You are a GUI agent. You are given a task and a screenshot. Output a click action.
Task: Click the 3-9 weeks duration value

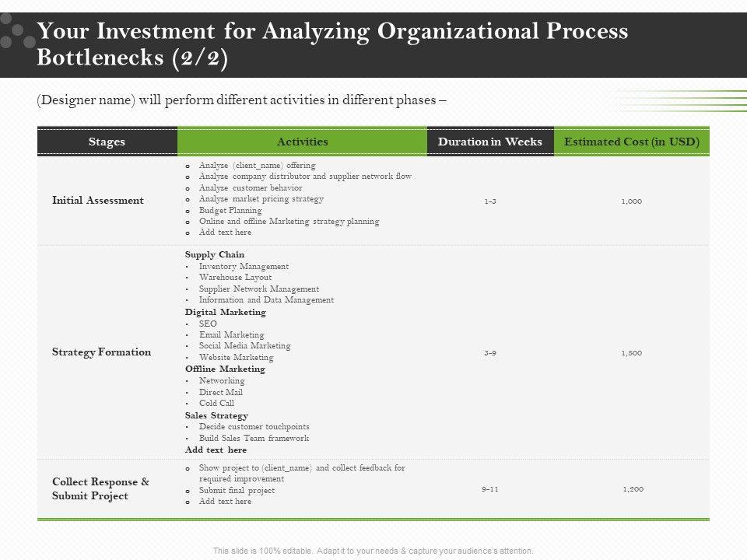(490, 353)
